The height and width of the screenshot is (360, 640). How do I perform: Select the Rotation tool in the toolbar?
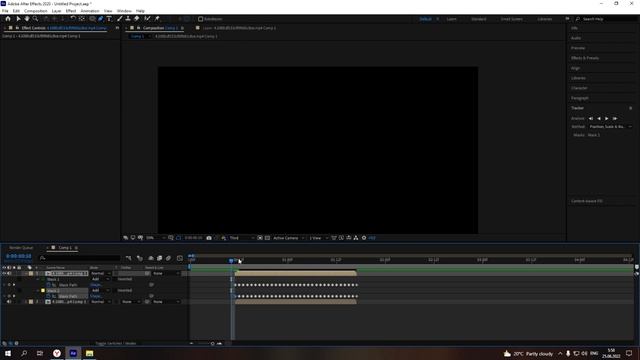73,19
